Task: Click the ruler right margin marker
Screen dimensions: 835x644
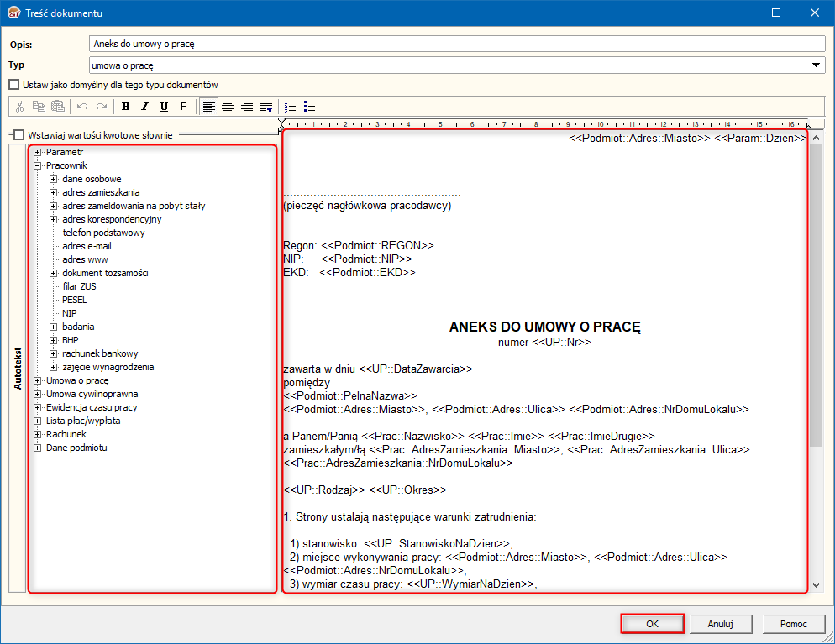Action: point(808,126)
